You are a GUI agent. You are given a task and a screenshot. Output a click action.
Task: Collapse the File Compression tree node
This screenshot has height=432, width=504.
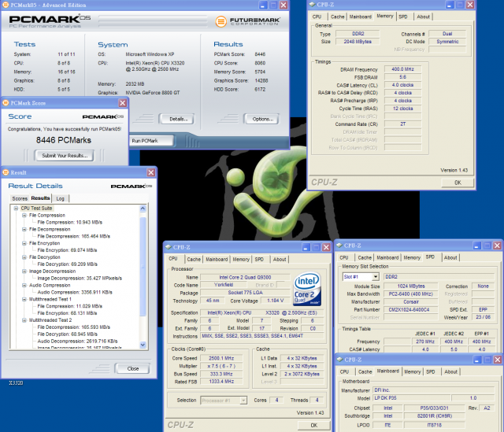point(24,215)
